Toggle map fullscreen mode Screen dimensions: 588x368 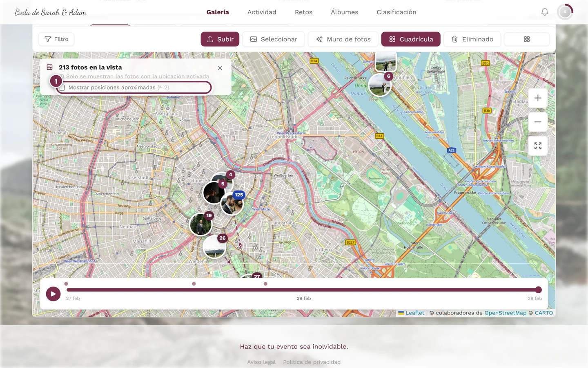pyautogui.click(x=538, y=146)
